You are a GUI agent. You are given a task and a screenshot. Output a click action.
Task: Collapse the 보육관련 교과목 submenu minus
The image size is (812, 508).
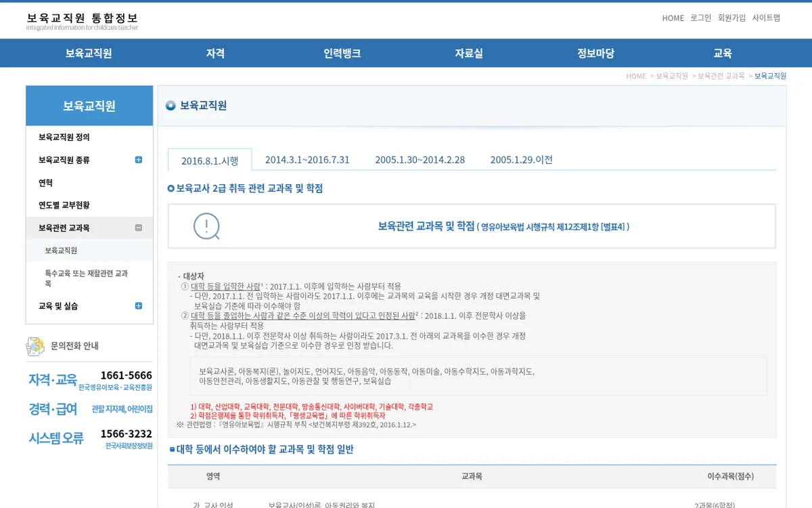139,228
